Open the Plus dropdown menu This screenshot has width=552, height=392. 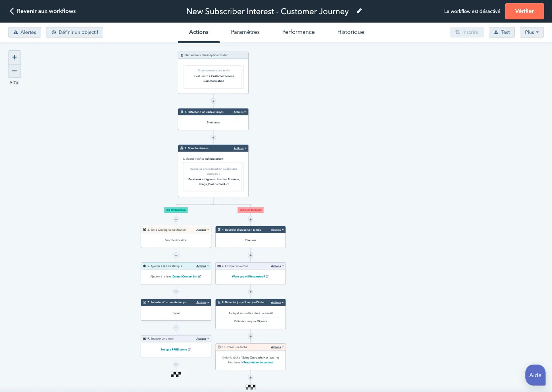(531, 32)
